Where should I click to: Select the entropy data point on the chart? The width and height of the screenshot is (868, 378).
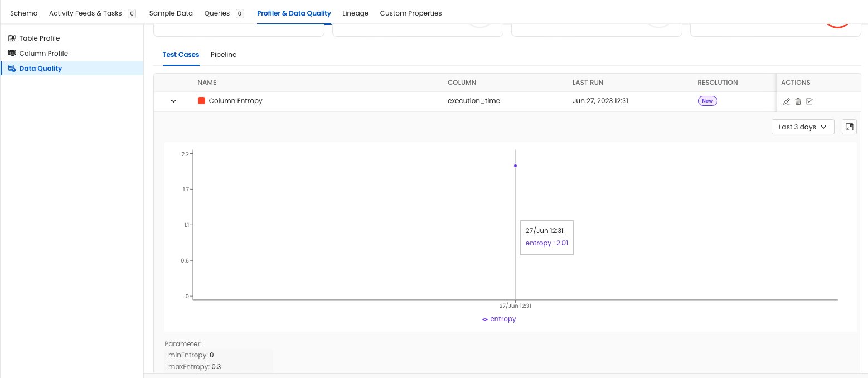(515, 166)
